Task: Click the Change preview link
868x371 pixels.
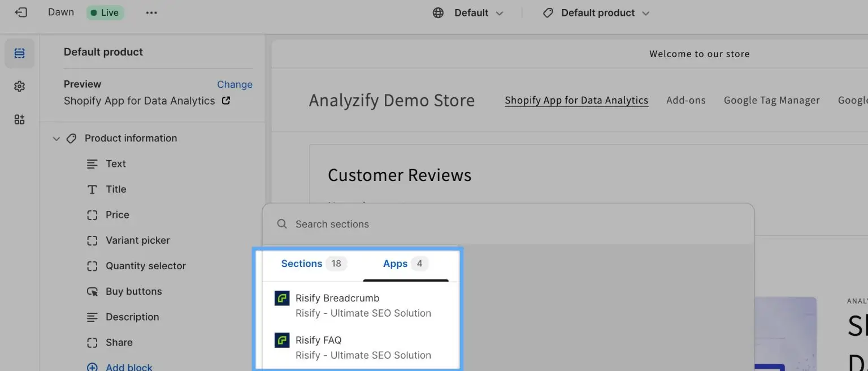Action: 235,84
